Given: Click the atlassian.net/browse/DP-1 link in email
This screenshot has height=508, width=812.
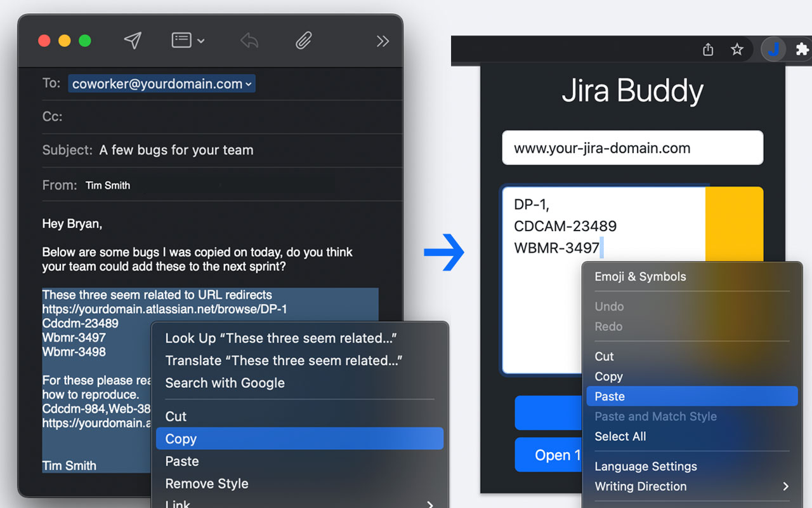Looking at the screenshot, I should tap(165, 309).
